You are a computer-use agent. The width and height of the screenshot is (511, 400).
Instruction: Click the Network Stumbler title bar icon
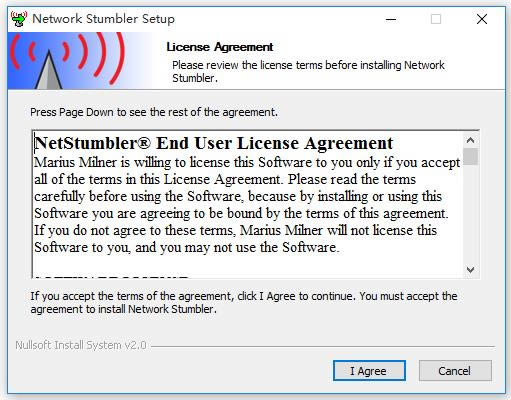click(x=19, y=19)
